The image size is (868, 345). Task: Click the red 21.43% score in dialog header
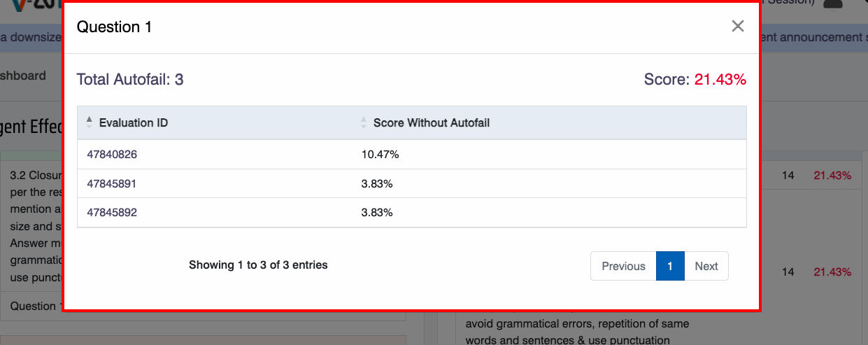tap(720, 80)
